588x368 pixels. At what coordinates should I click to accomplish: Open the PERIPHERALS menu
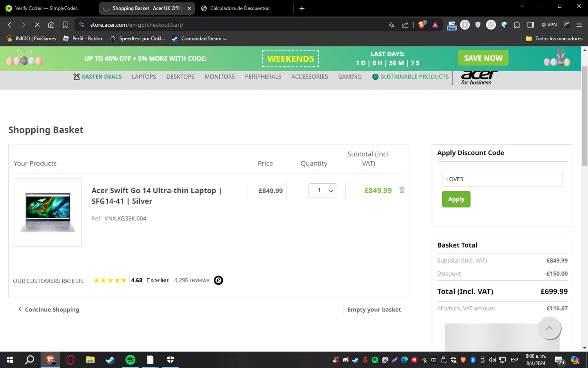coord(263,77)
